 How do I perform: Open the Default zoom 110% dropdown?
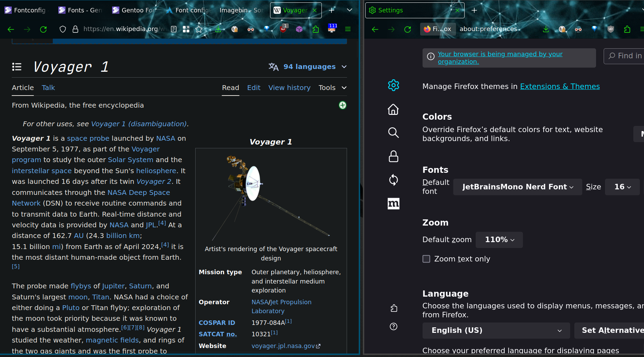pos(499,240)
